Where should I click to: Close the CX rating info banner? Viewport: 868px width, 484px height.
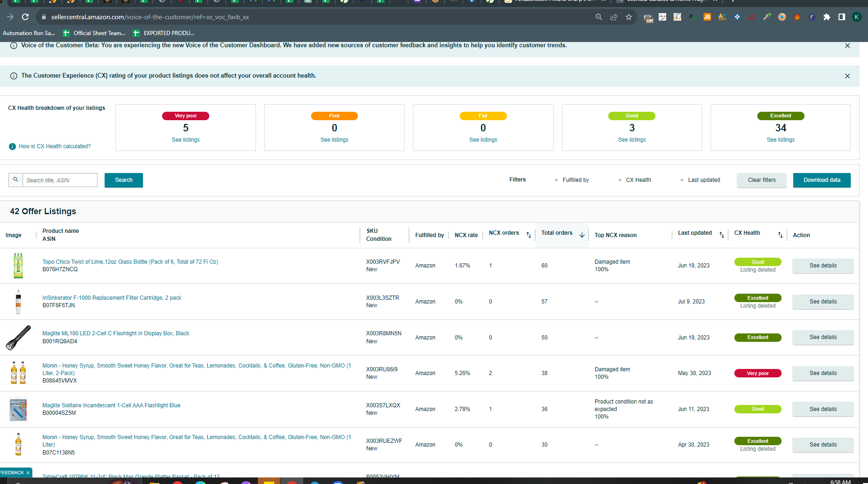pos(847,76)
